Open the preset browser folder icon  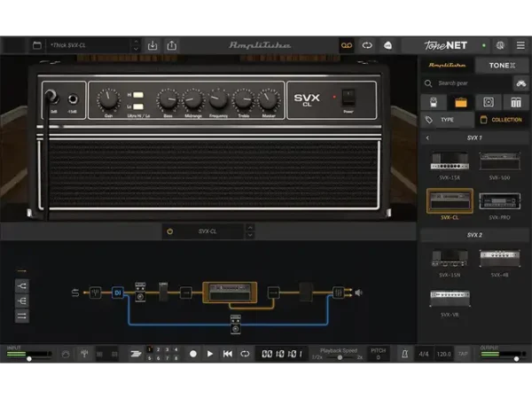pyautogui.click(x=37, y=45)
